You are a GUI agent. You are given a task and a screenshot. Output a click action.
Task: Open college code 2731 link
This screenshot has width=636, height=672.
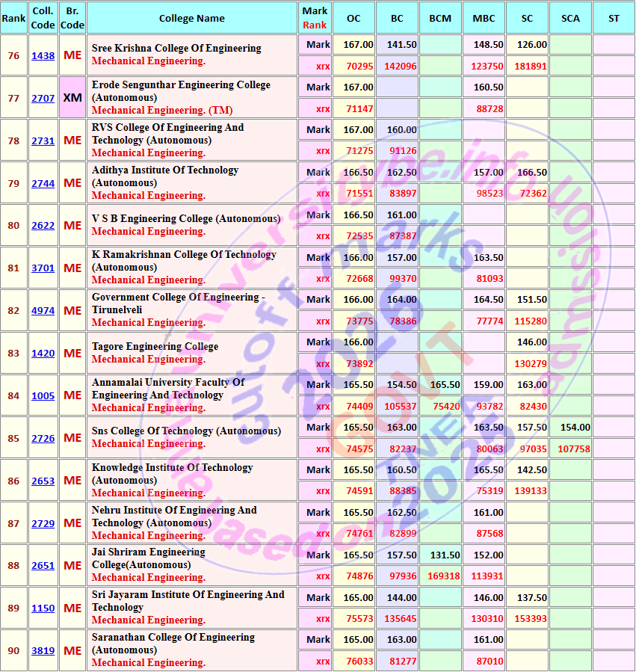pos(43,141)
